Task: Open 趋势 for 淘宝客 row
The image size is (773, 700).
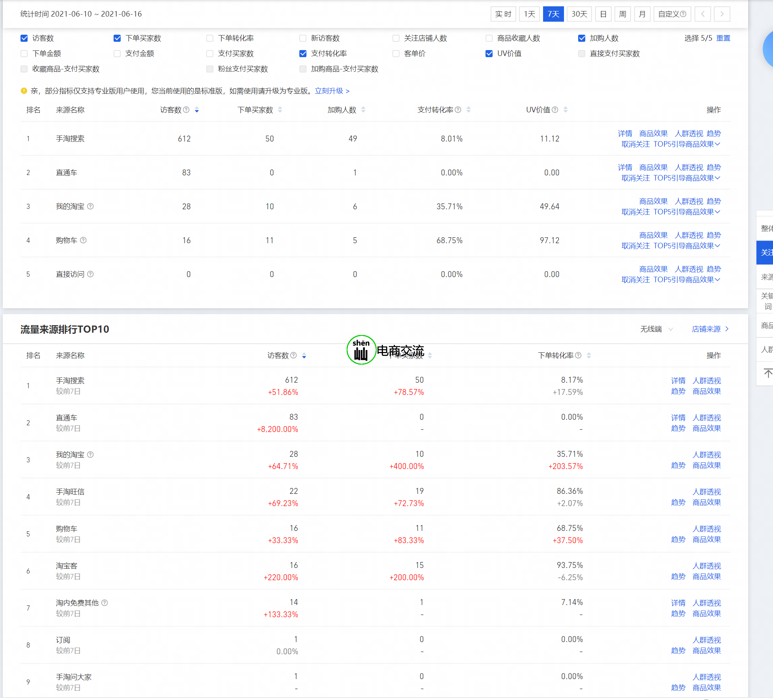Action: point(678,577)
